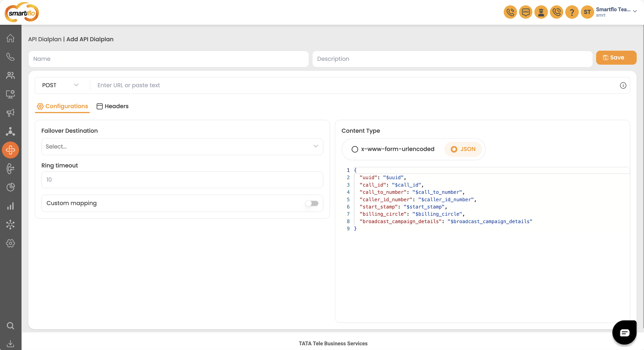The height and width of the screenshot is (350, 644).
Task: Open the phone calls sidebar icon
Action: pos(10,57)
